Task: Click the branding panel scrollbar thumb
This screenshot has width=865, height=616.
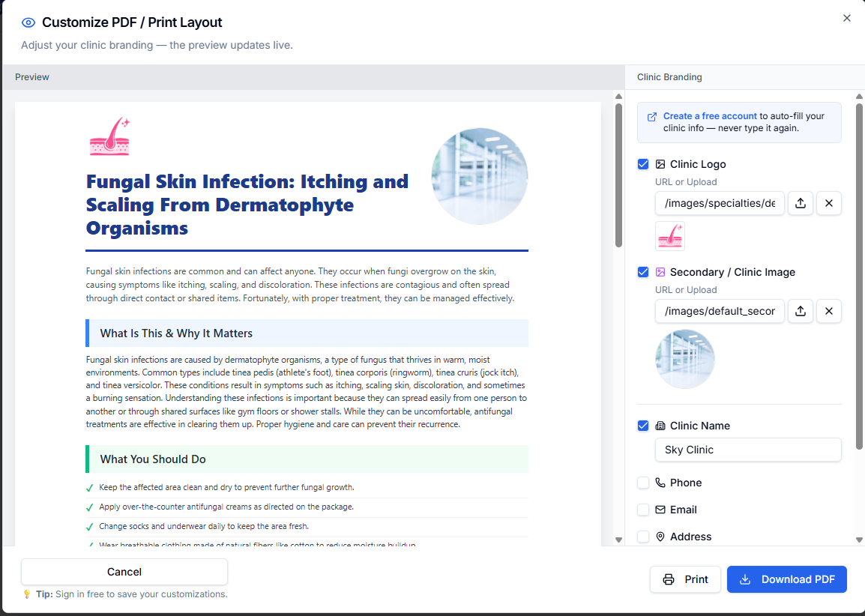Action: click(x=859, y=277)
